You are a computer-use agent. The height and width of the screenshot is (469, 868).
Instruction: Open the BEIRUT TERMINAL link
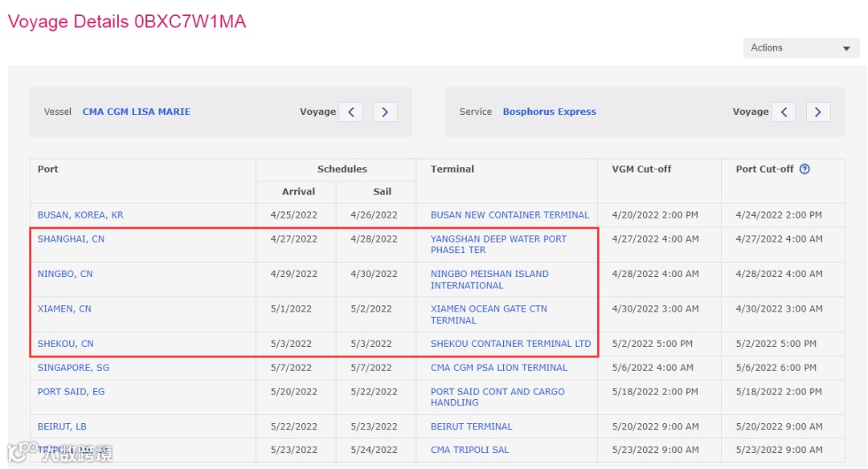[x=471, y=426]
